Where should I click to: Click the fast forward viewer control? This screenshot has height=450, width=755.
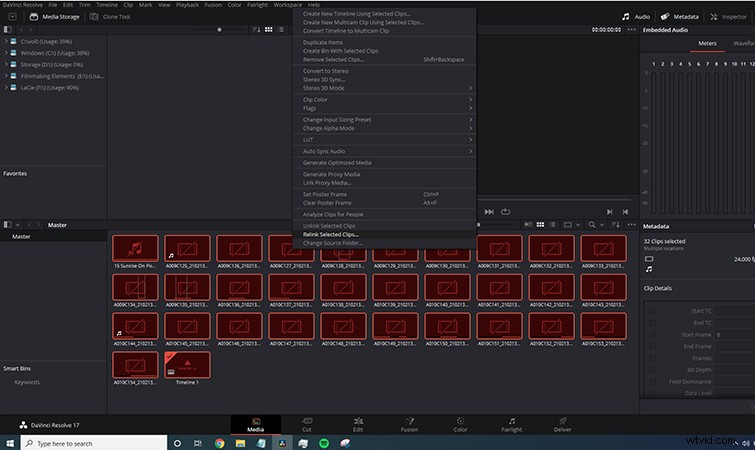click(x=489, y=212)
